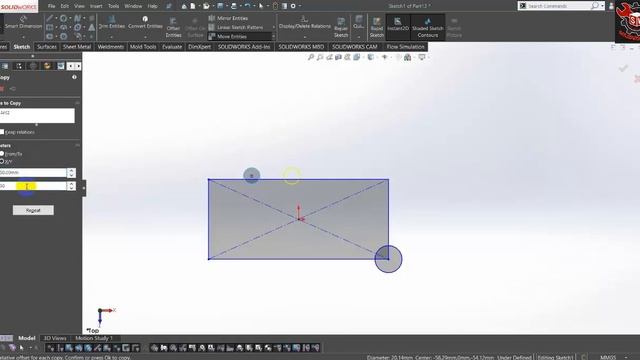Click the Select cursor tool icon

[x=261, y=6]
